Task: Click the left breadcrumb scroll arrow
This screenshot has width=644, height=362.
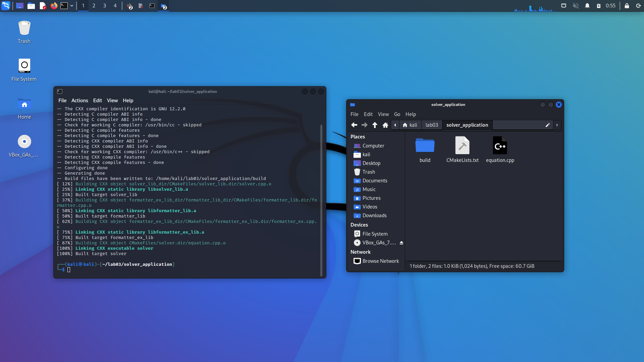Action: coord(395,125)
